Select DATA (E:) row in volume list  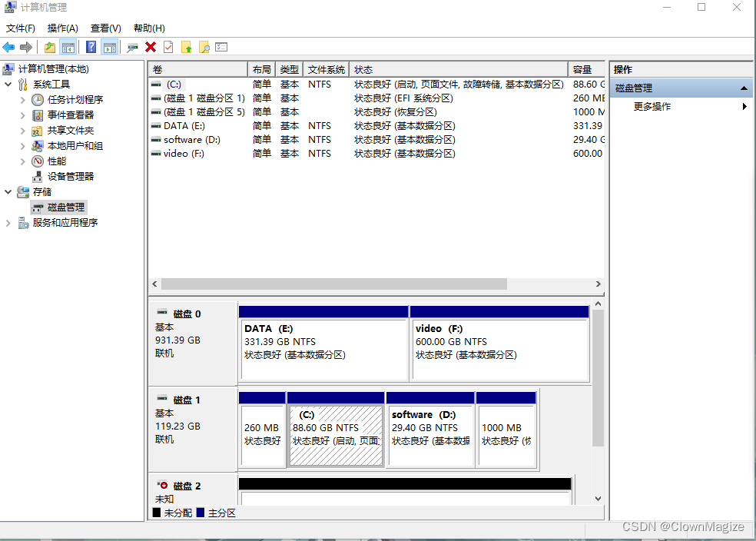(x=376, y=126)
